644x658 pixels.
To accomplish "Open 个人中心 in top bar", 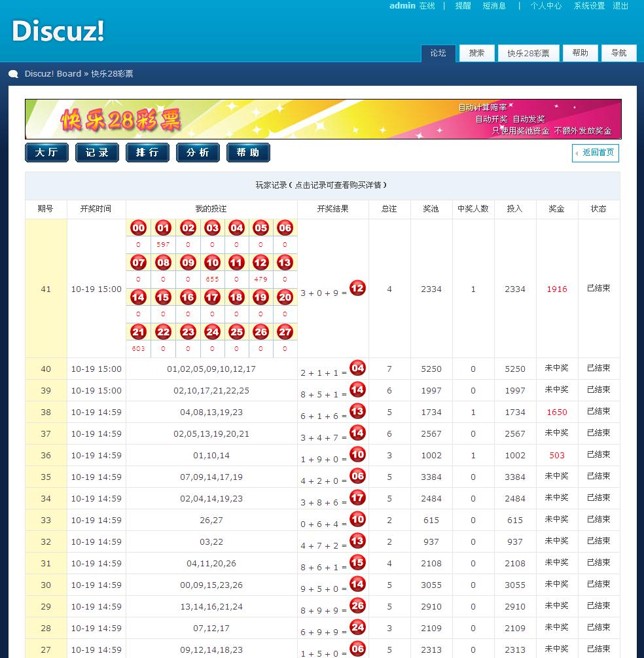I will point(545,6).
